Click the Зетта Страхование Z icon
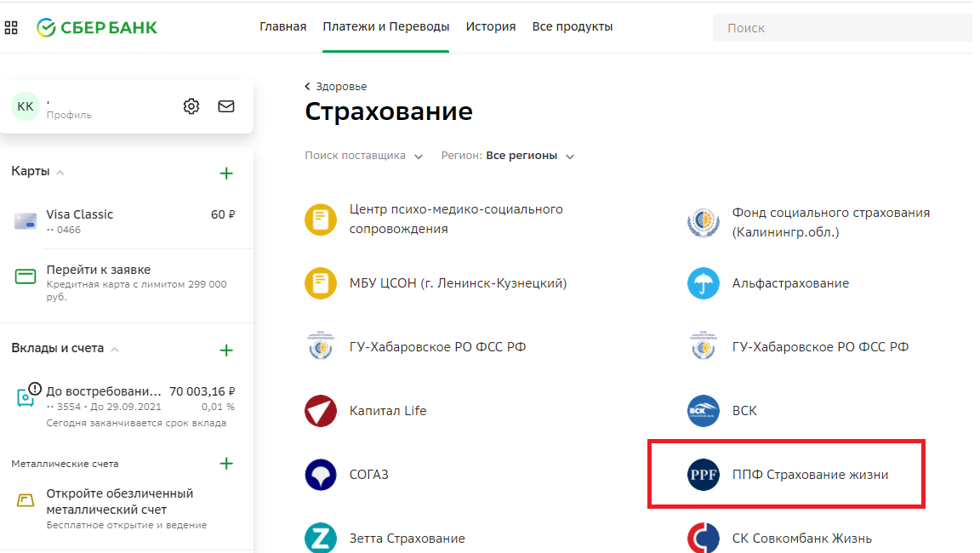Viewport: 980px width, 553px height. tap(321, 538)
